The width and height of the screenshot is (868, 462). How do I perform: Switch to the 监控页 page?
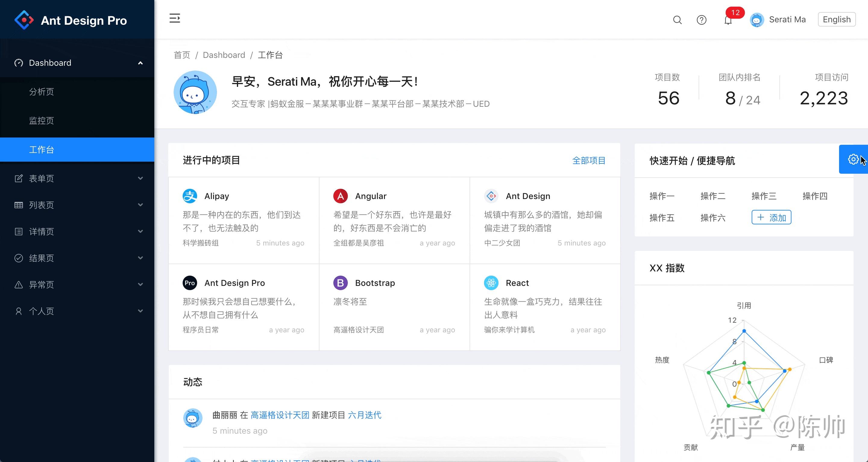click(x=42, y=120)
